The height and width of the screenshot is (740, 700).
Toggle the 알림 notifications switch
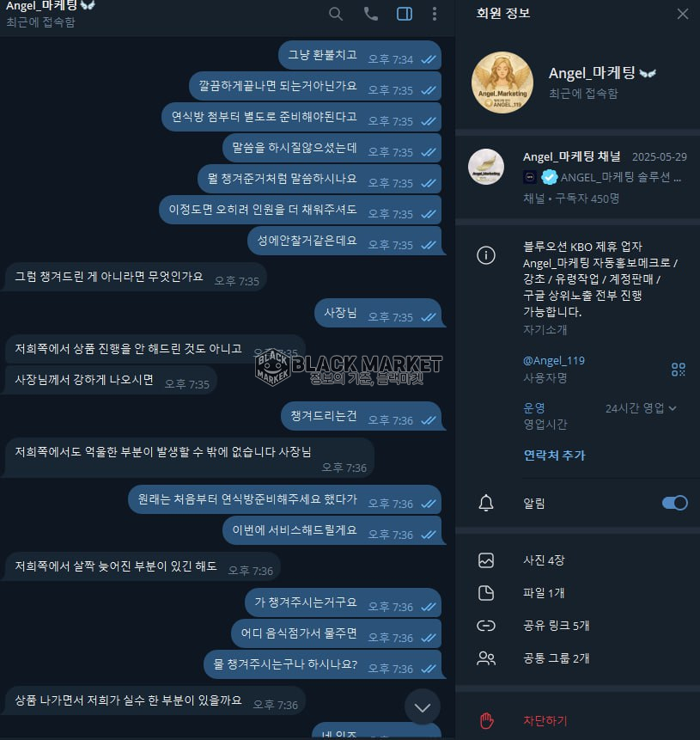pyautogui.click(x=674, y=503)
